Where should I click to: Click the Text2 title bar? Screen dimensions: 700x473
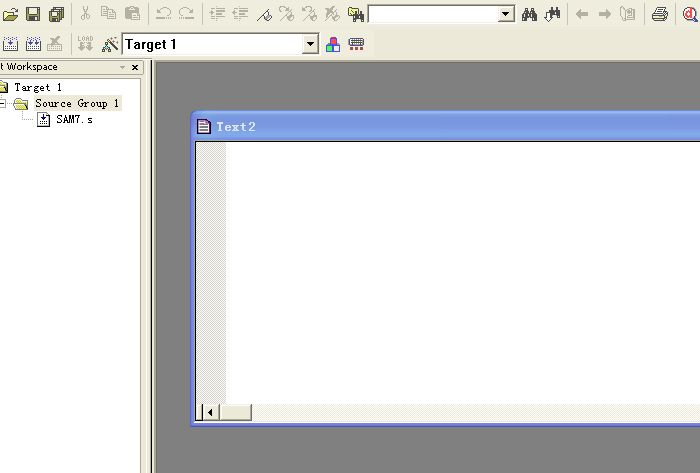pyautogui.click(x=446, y=127)
